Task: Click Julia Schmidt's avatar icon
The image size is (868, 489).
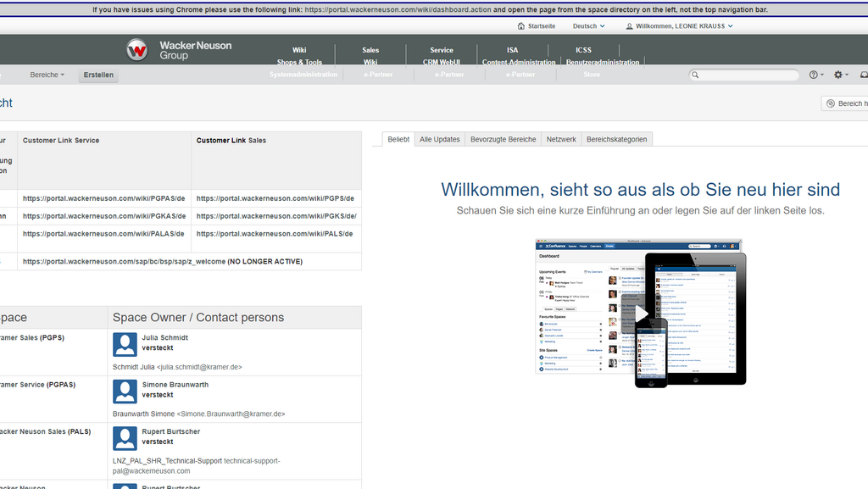Action: [125, 344]
